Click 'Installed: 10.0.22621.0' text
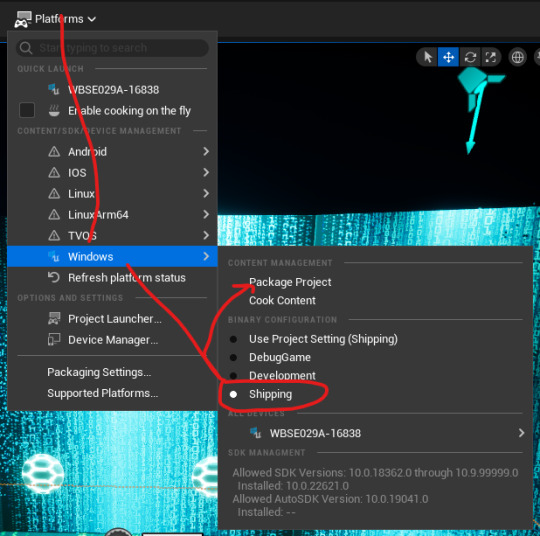This screenshot has height=536, width=540. [x=293, y=486]
